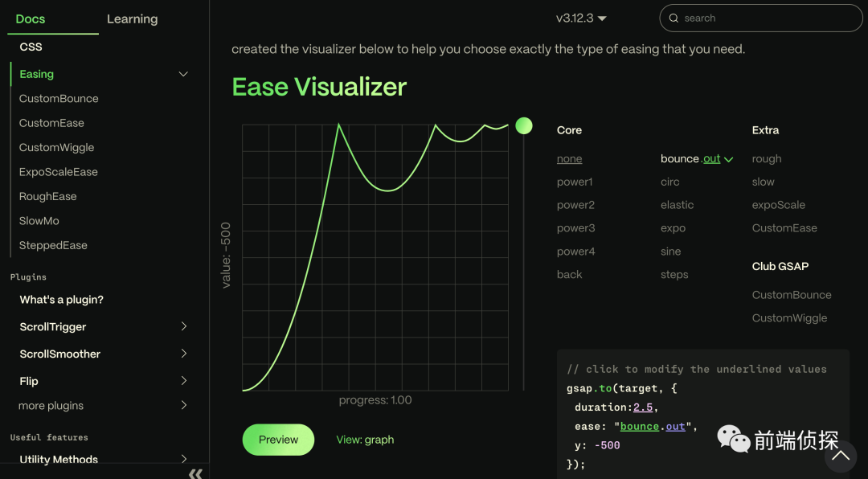This screenshot has width=868, height=479.
Task: Switch to the Learning tab
Action: click(133, 18)
